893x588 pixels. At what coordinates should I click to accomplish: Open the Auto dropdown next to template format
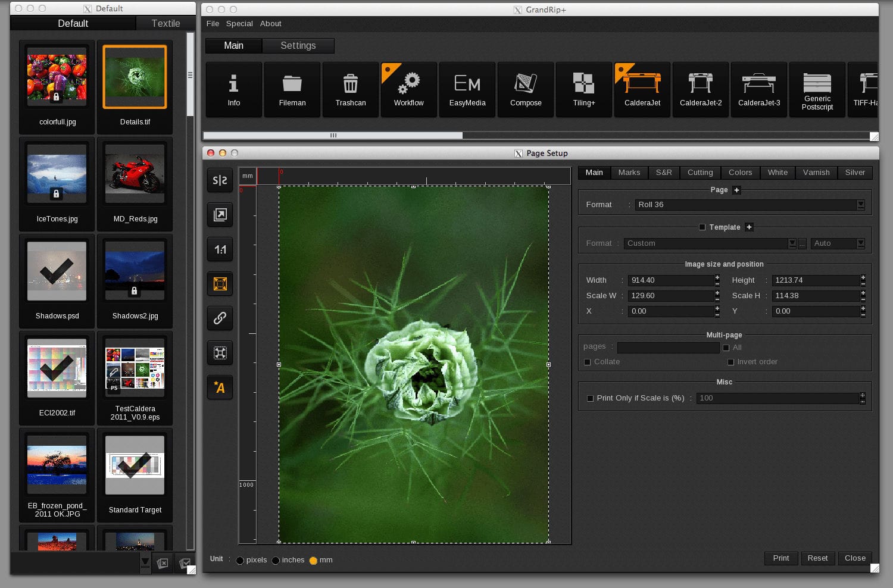tap(860, 243)
